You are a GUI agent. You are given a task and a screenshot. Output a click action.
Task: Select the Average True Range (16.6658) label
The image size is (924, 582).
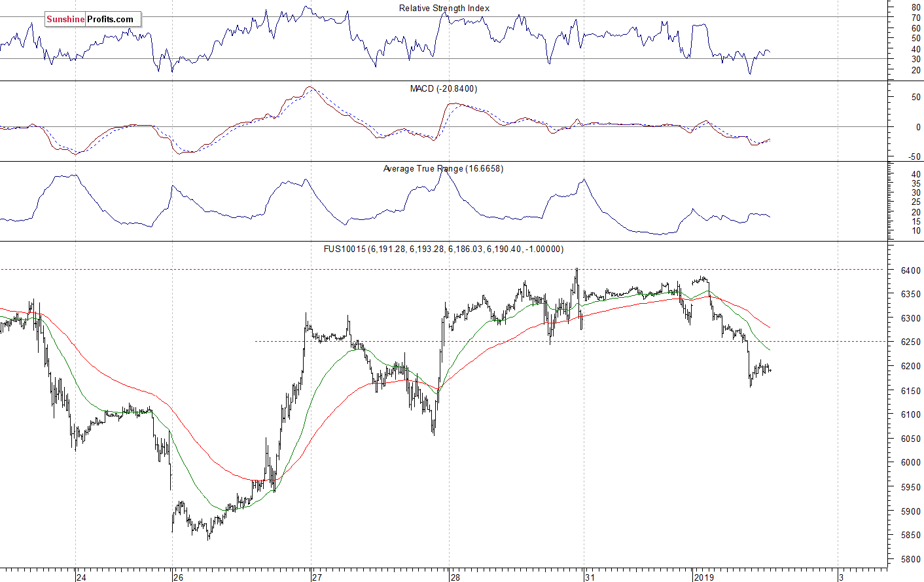click(443, 168)
